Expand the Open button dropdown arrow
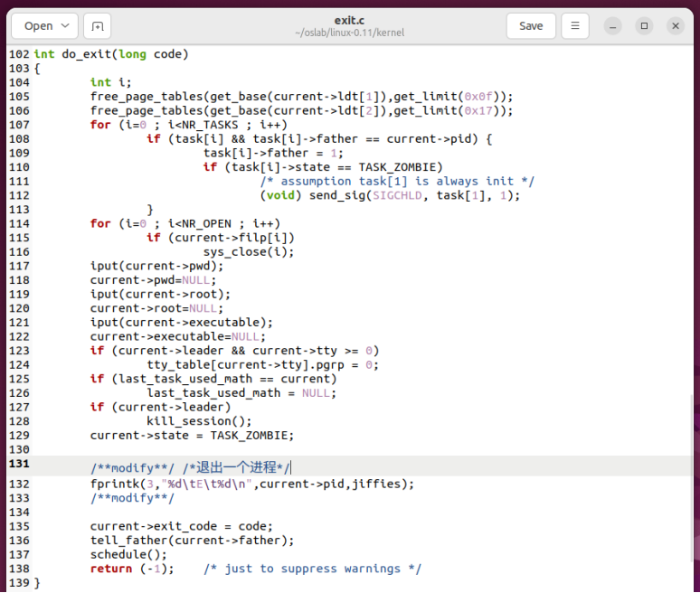This screenshot has height=593, width=700. [65, 26]
